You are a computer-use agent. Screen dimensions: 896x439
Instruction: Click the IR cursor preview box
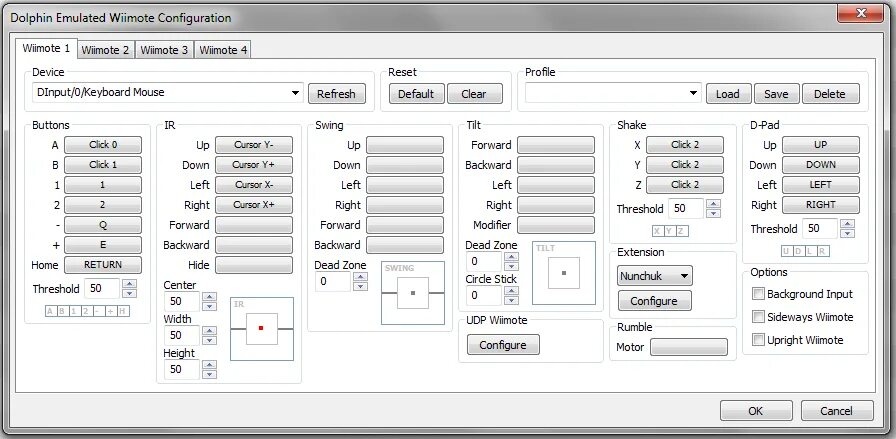click(262, 329)
